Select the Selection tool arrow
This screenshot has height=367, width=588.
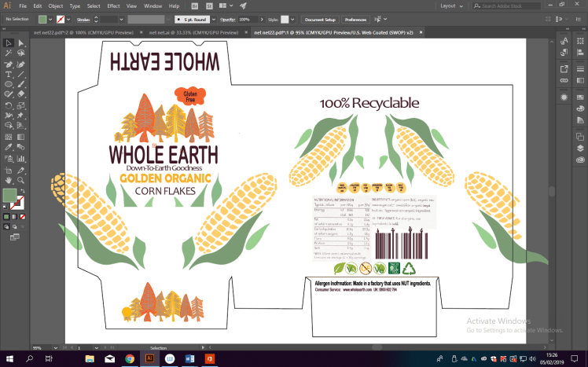pyautogui.click(x=8, y=43)
